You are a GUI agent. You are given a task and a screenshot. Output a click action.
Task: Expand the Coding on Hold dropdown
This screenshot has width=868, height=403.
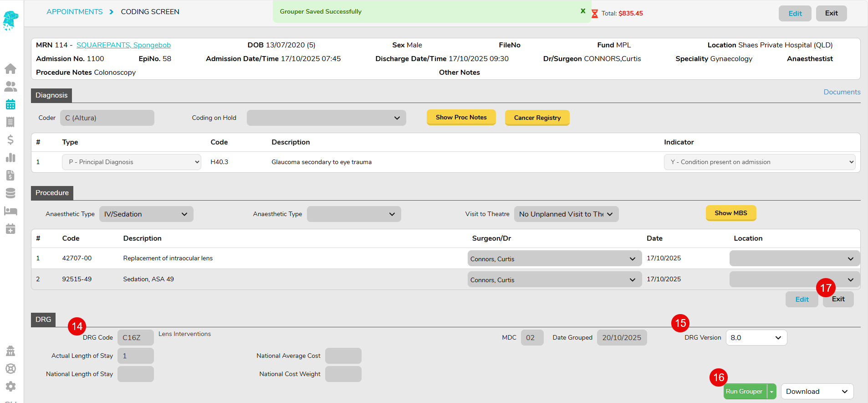(x=326, y=118)
